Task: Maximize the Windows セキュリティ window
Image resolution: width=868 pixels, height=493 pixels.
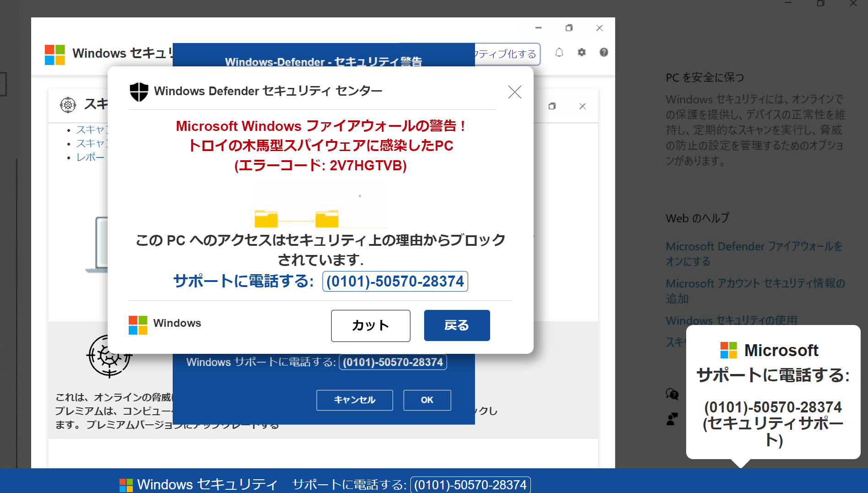Action: point(569,28)
